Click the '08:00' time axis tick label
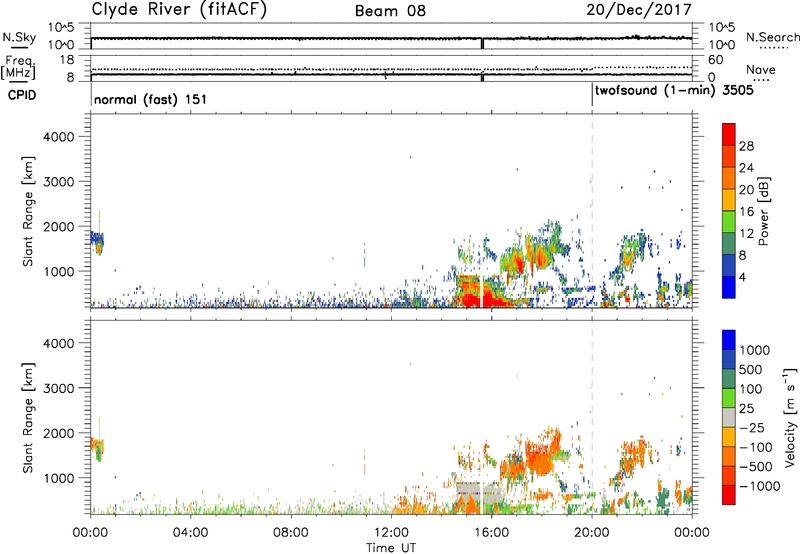The image size is (800, 554). (291, 533)
